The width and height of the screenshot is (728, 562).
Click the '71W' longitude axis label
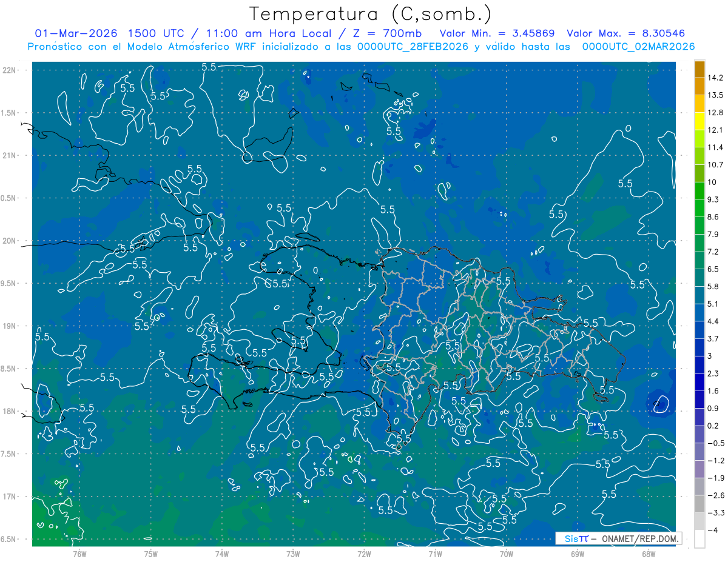(x=435, y=554)
